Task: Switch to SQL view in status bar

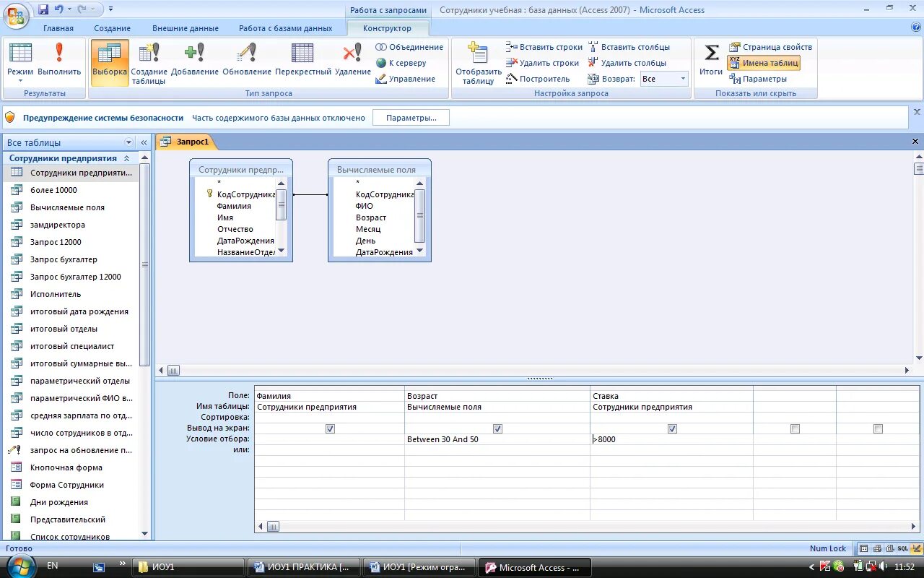Action: (x=902, y=548)
